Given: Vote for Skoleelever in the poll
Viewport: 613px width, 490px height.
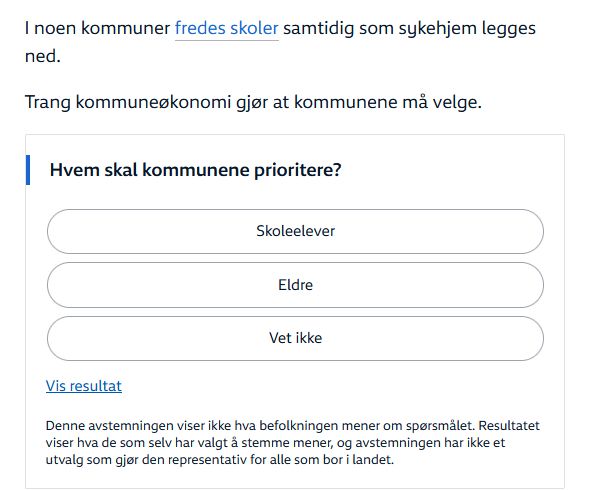Looking at the screenshot, I should [x=295, y=231].
